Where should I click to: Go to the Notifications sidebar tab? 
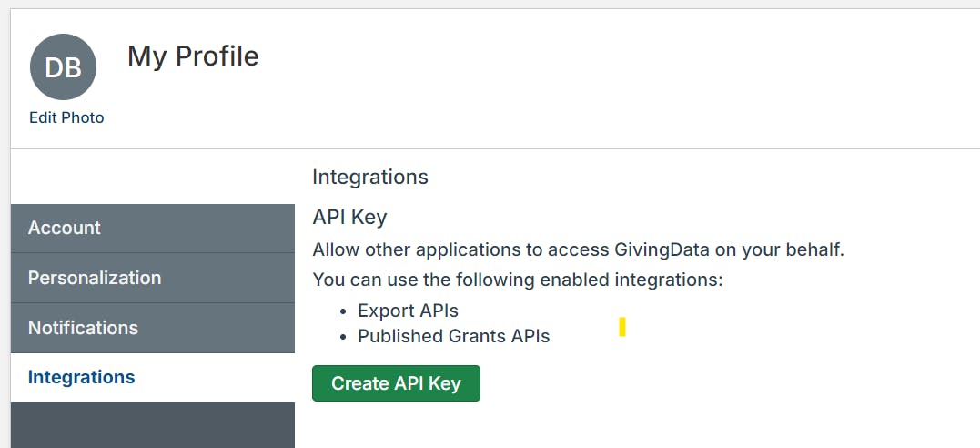pos(153,328)
